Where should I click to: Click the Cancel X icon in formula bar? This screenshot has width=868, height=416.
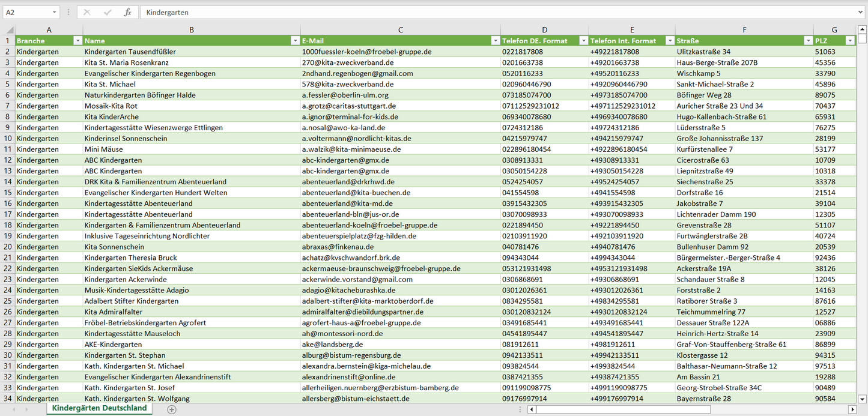(87, 12)
